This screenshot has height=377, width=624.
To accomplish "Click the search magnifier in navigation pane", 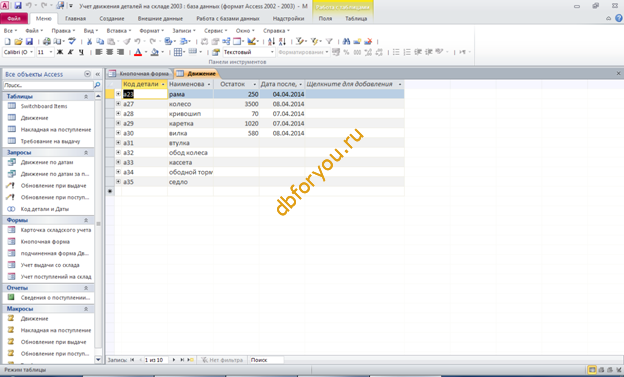I will tap(97, 85).
